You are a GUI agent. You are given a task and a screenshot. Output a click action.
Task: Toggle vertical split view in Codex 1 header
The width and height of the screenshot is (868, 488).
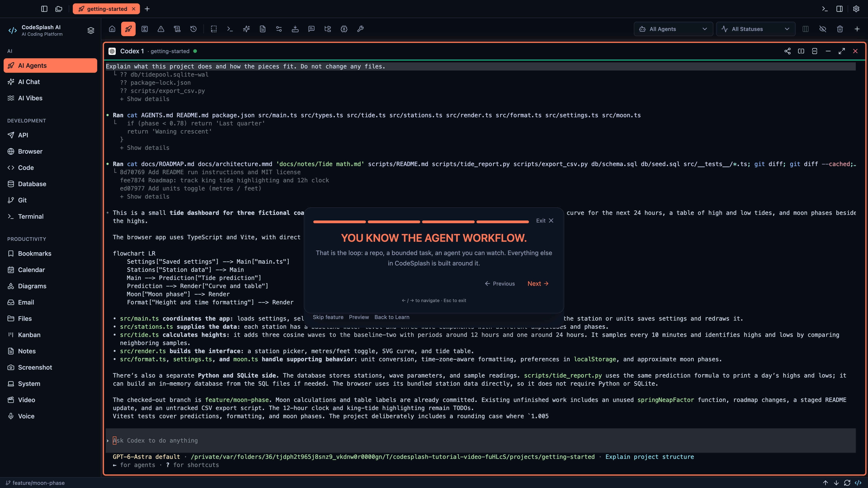click(801, 51)
